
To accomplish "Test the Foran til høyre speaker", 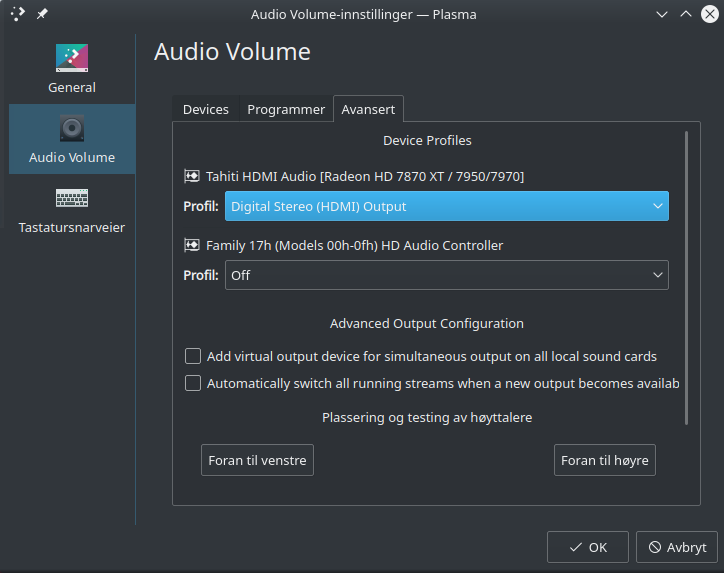I will click(x=604, y=460).
